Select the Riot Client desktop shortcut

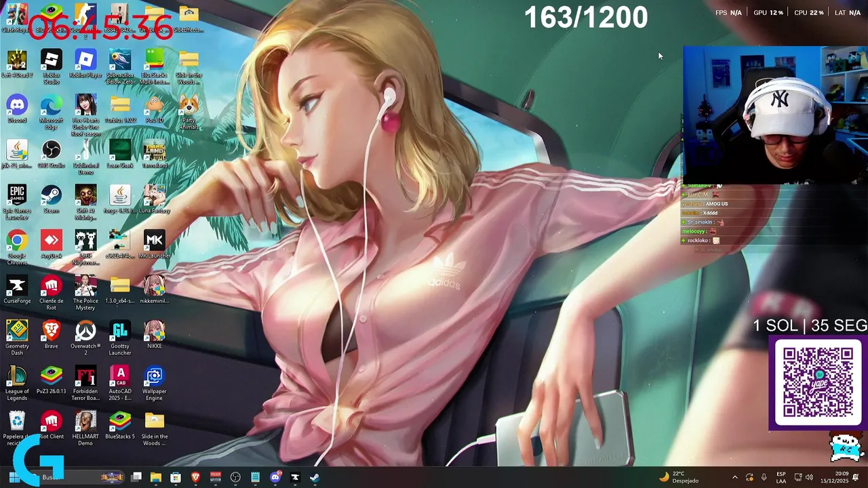(52, 426)
